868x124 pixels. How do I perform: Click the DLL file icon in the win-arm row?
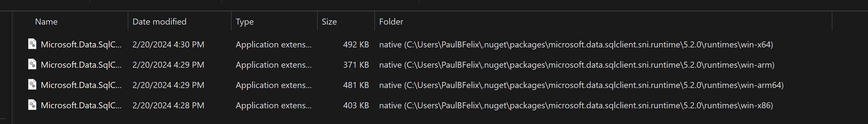point(32,64)
